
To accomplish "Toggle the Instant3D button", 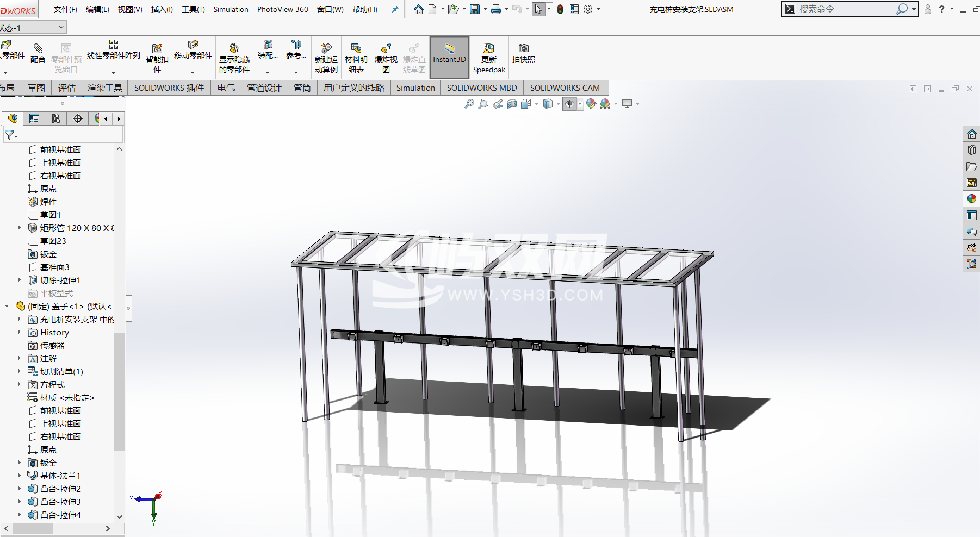I will [x=449, y=58].
